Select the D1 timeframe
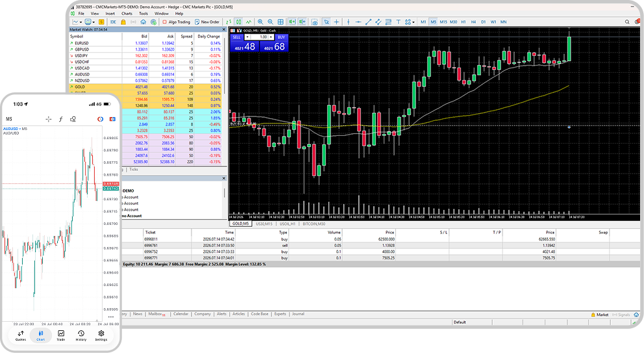 tap(484, 22)
